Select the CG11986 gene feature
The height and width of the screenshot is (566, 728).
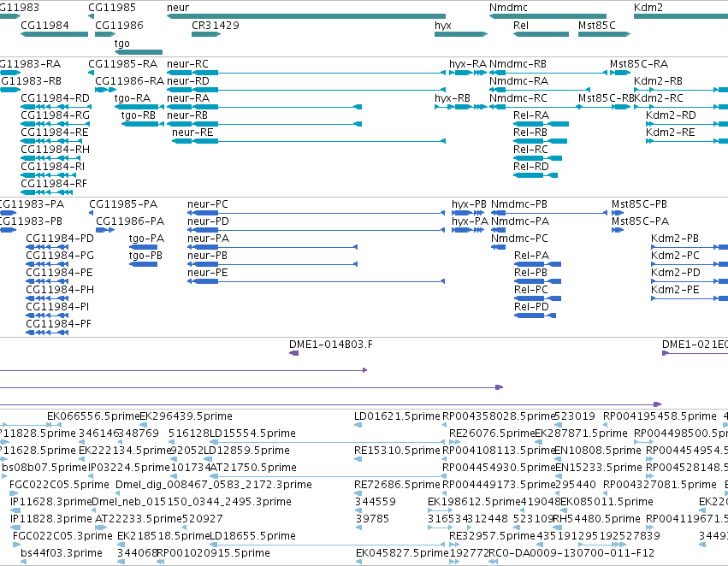[x=105, y=34]
